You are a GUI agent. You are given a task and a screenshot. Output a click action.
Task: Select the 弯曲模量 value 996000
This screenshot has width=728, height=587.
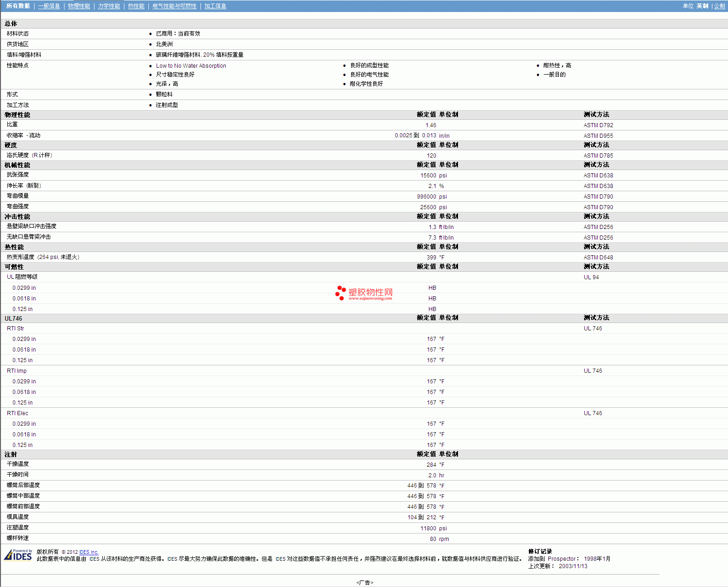pos(427,197)
